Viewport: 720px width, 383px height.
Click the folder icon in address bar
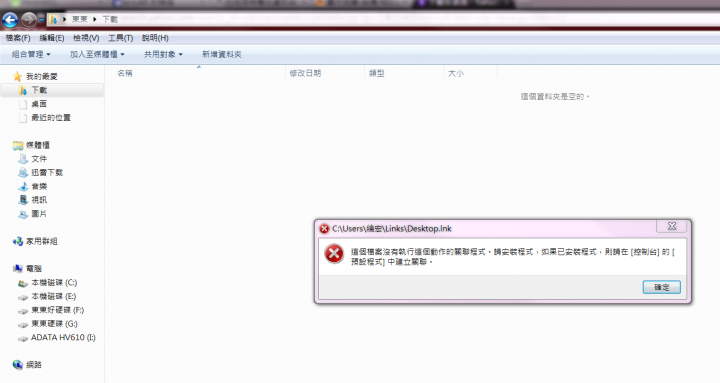53,19
